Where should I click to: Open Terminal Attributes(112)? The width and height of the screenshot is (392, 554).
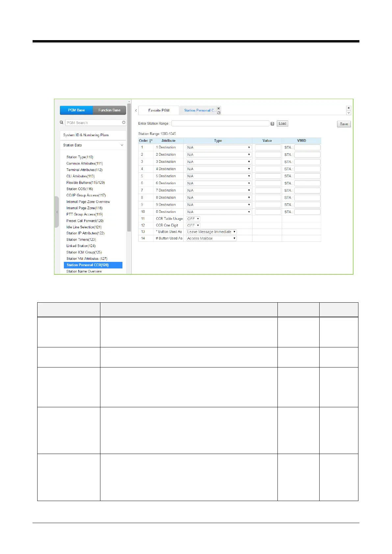tap(84, 170)
